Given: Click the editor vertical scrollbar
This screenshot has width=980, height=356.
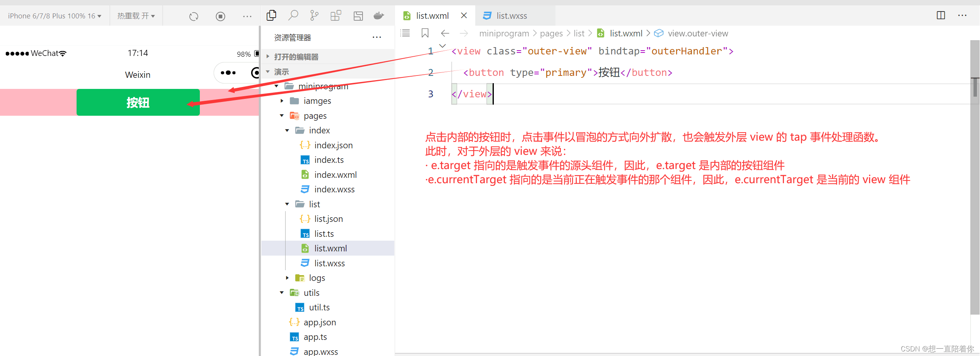Looking at the screenshot, I should [x=975, y=176].
